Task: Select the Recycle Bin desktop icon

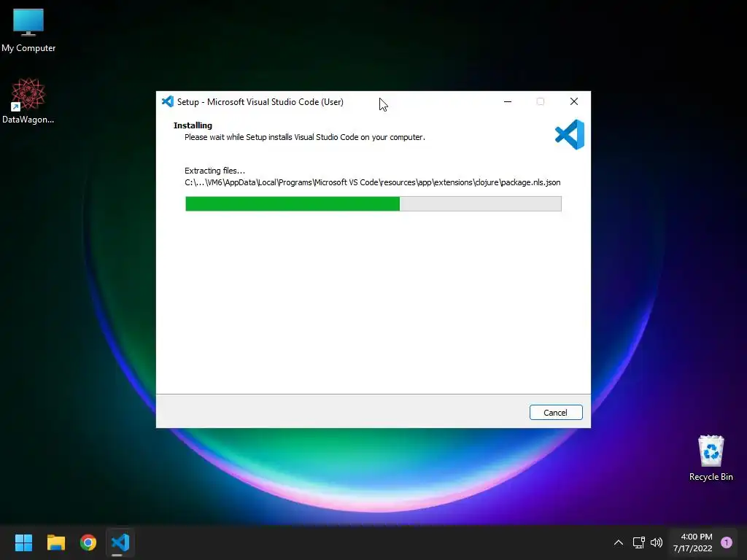Action: point(711,458)
